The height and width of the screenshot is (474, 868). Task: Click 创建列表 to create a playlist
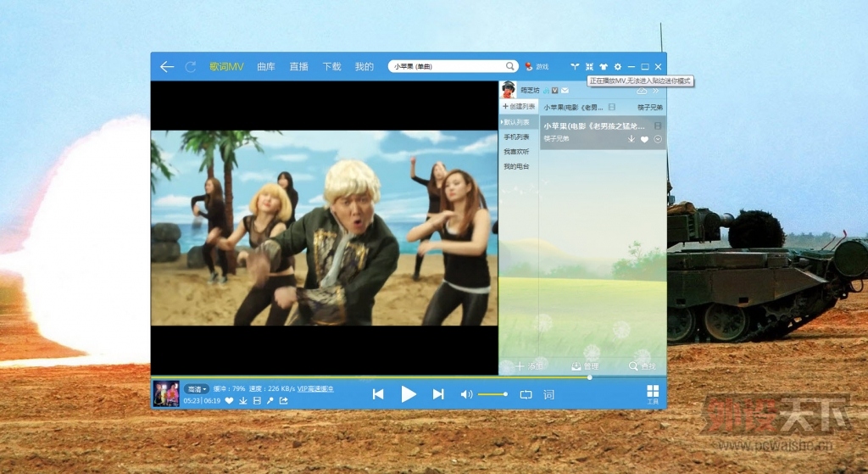coord(519,107)
